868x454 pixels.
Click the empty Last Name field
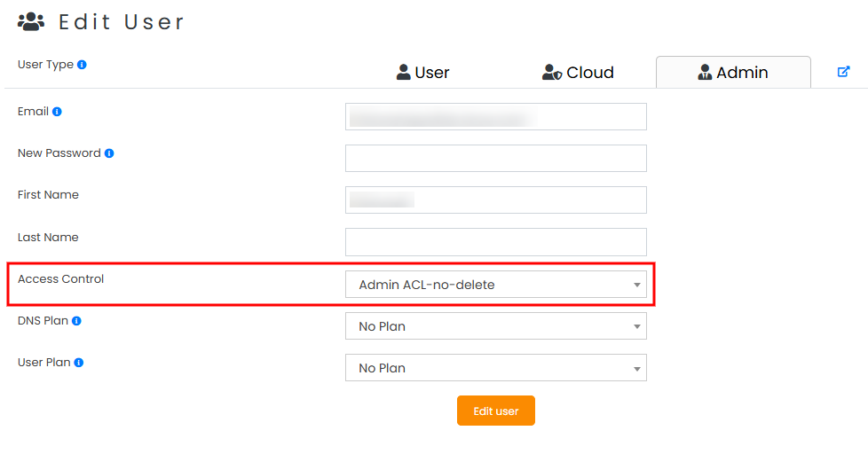pos(495,242)
